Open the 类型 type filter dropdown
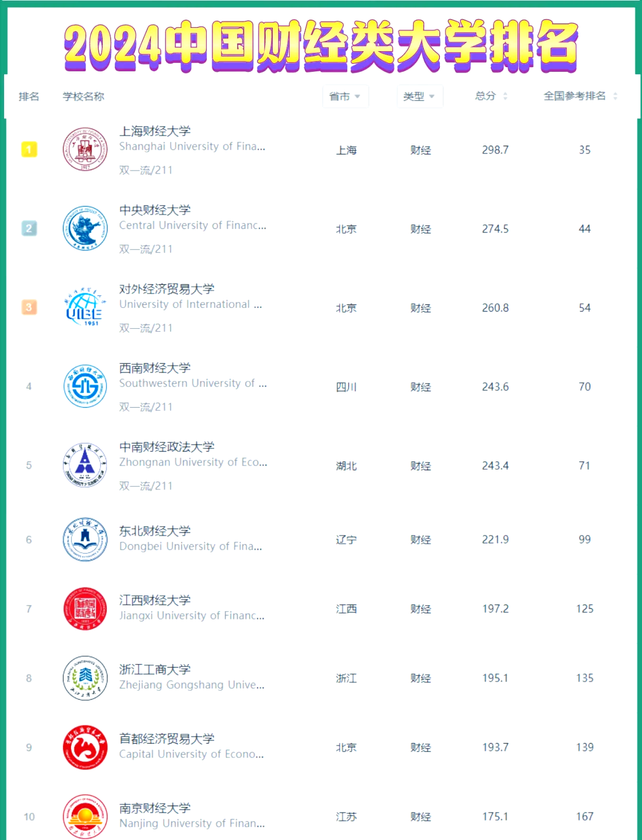642x840 pixels. 420,96
